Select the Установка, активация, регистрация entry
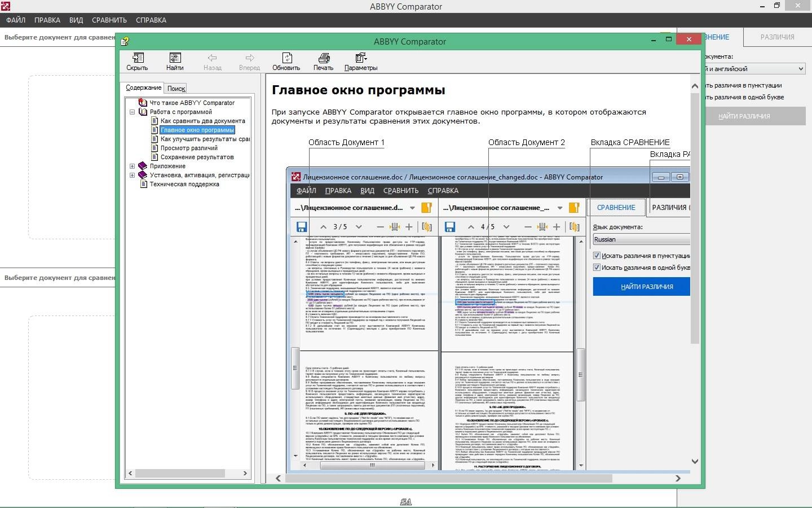 tap(200, 175)
